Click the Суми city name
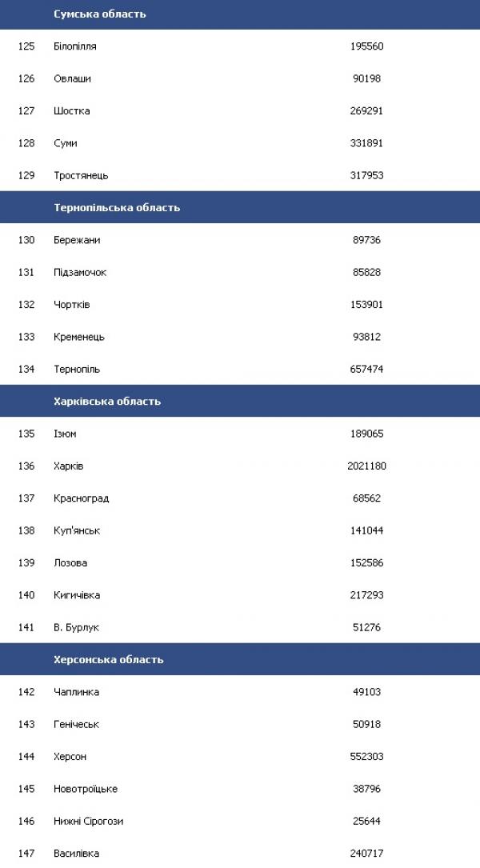Viewport: 480px width, 868px height. [x=66, y=143]
